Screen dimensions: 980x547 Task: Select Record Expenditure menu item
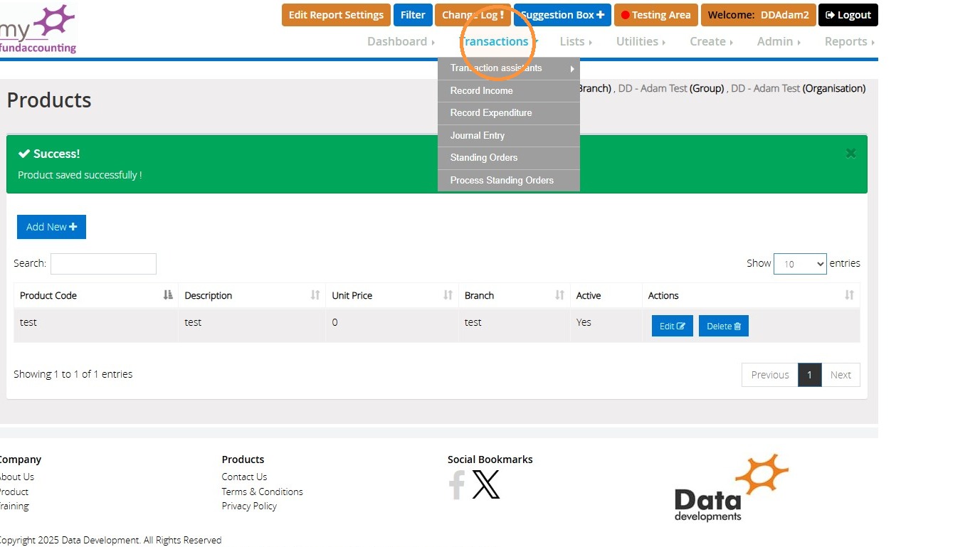[x=509, y=113]
